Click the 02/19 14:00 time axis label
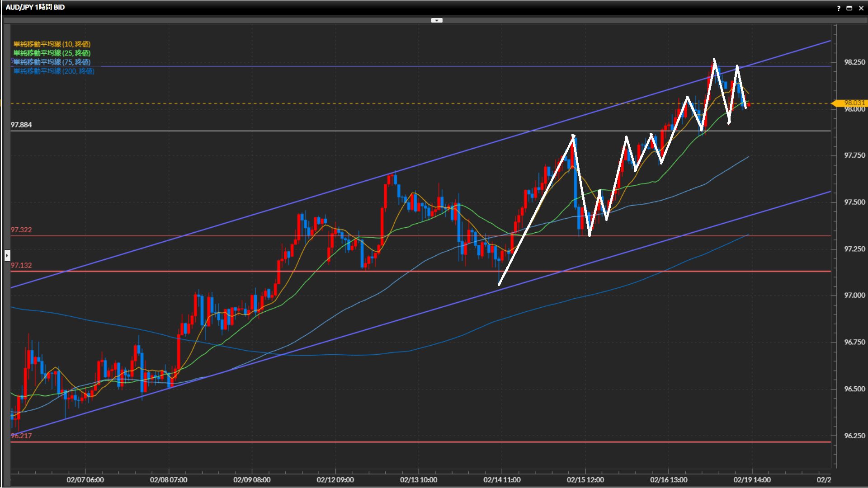The height and width of the screenshot is (488, 868). point(752,479)
